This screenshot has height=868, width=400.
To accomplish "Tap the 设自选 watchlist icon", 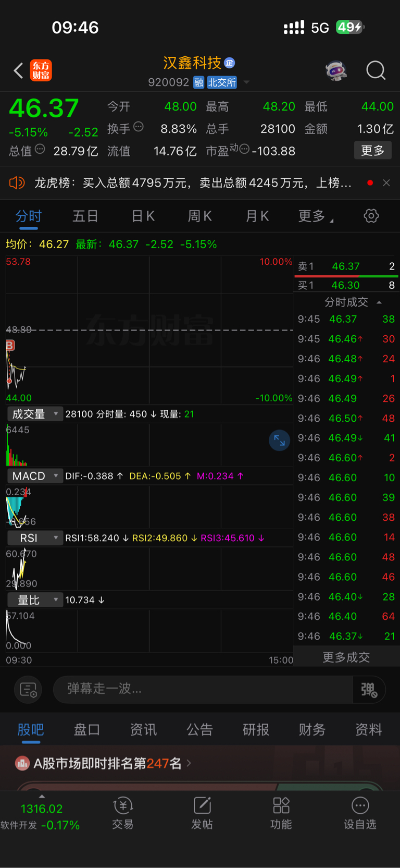I will pyautogui.click(x=360, y=813).
